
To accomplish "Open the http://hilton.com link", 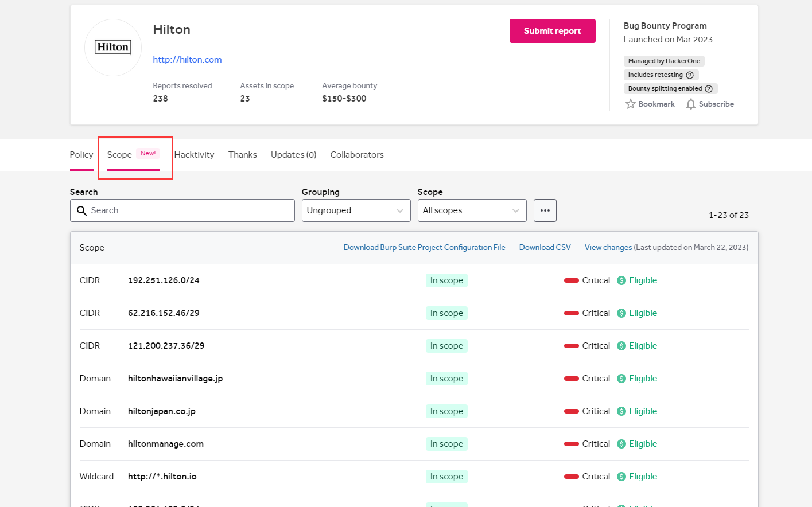I will point(187,60).
